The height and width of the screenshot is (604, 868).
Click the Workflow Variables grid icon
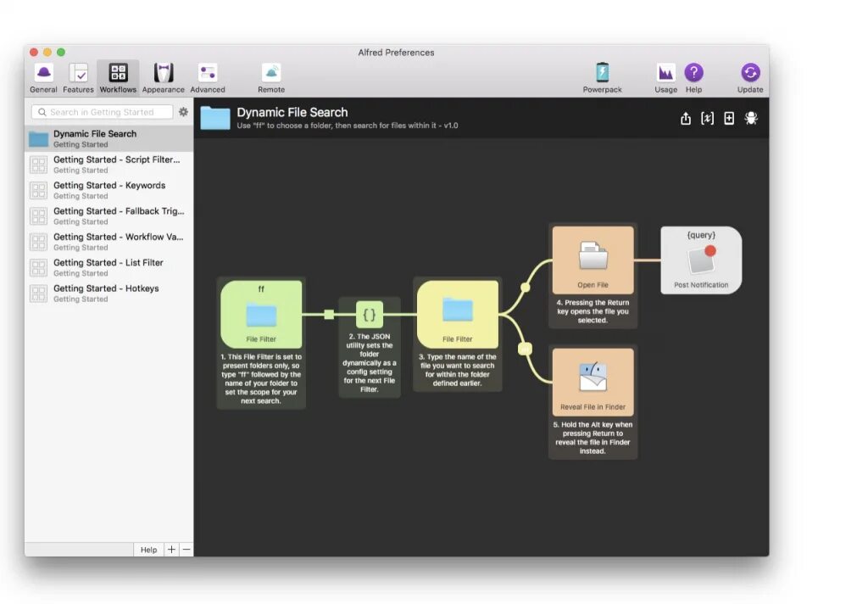(x=38, y=242)
